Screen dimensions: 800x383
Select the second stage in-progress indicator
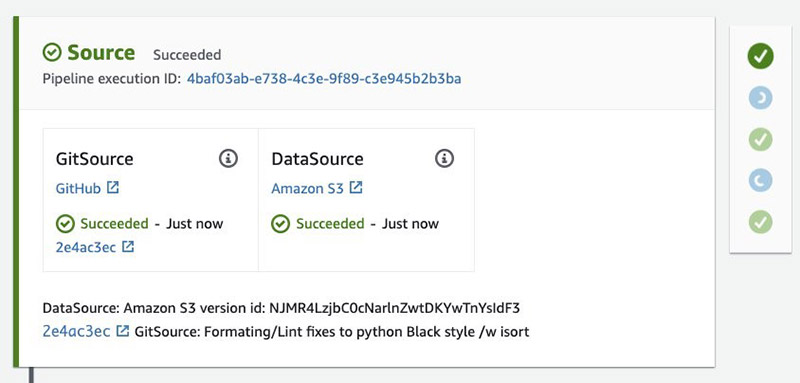click(761, 98)
